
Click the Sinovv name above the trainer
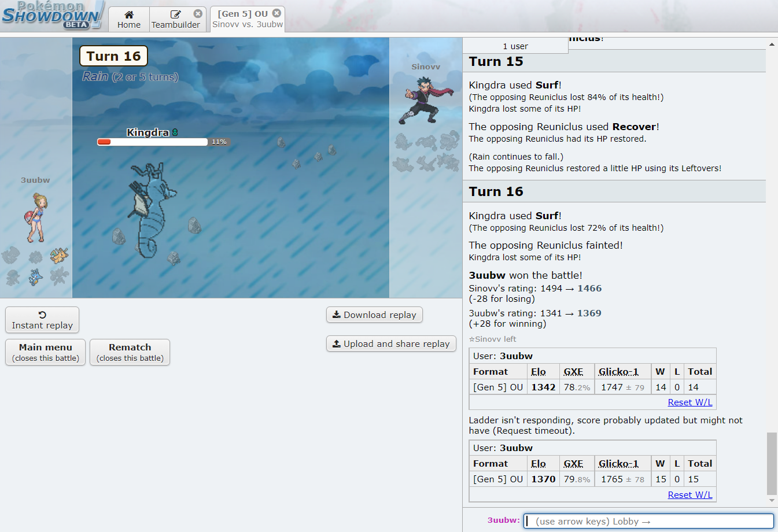(x=426, y=66)
